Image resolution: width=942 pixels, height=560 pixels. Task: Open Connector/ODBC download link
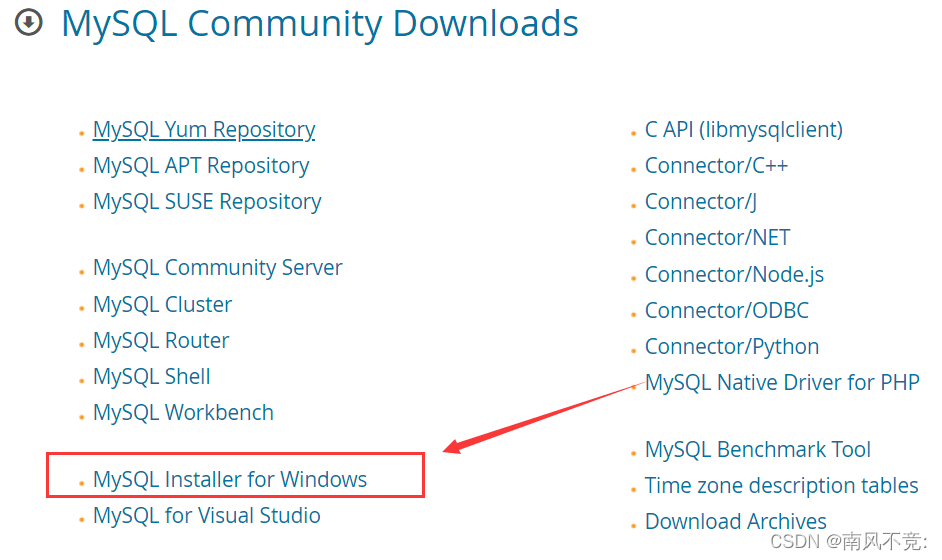(727, 311)
